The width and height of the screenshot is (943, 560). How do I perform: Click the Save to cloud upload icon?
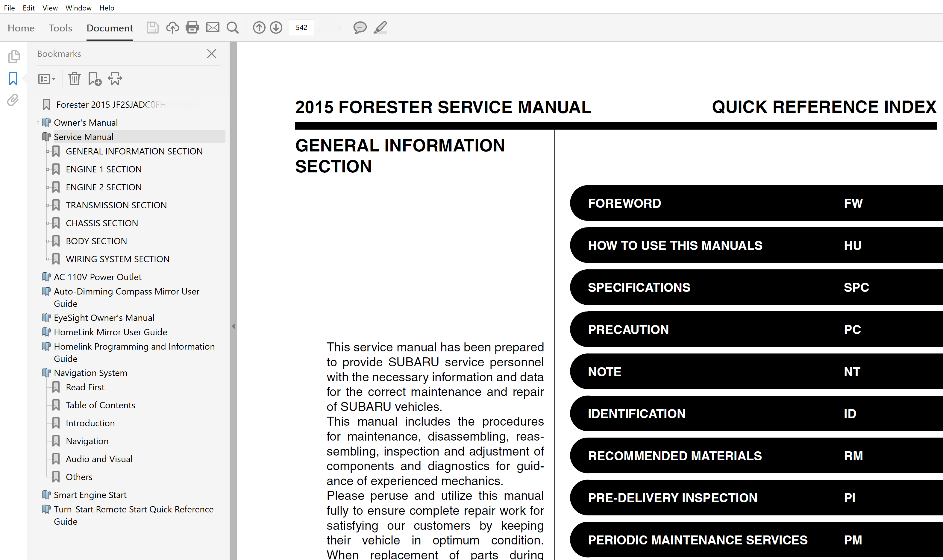[172, 28]
